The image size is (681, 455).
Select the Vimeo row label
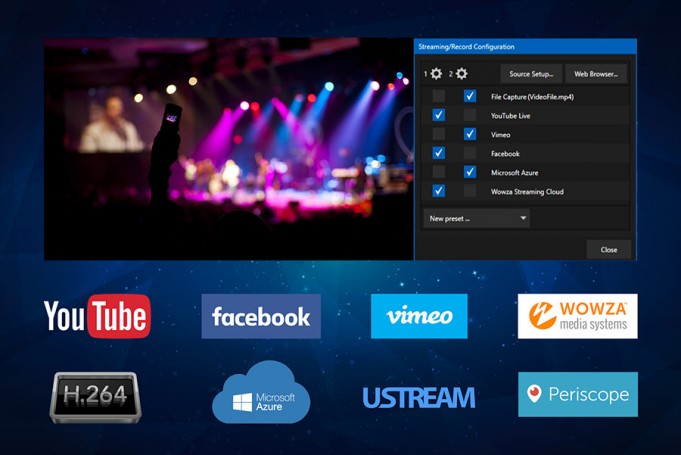tap(500, 135)
